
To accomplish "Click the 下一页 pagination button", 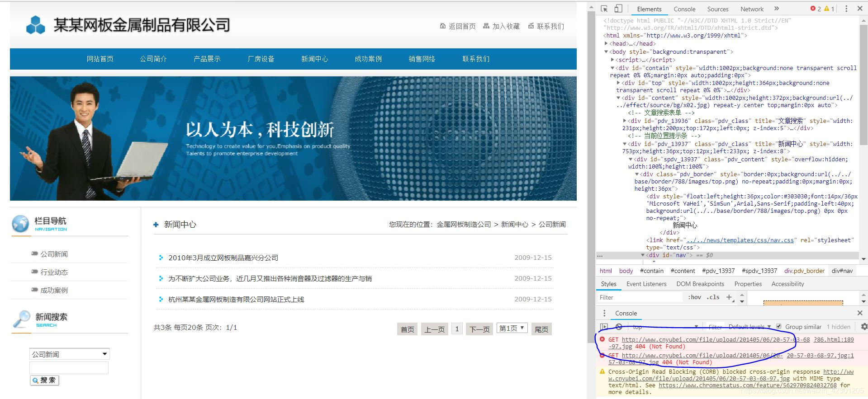I will [x=479, y=329].
